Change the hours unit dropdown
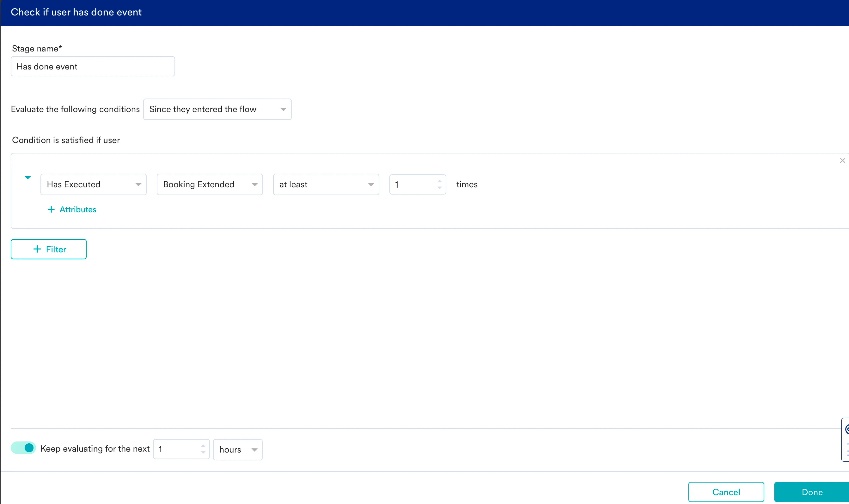849x504 pixels. 238,449
